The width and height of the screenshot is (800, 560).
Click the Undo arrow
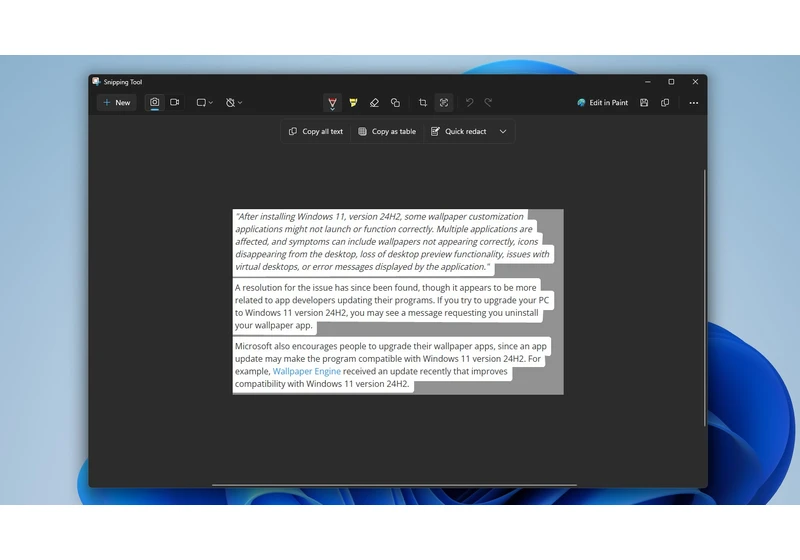tap(469, 103)
